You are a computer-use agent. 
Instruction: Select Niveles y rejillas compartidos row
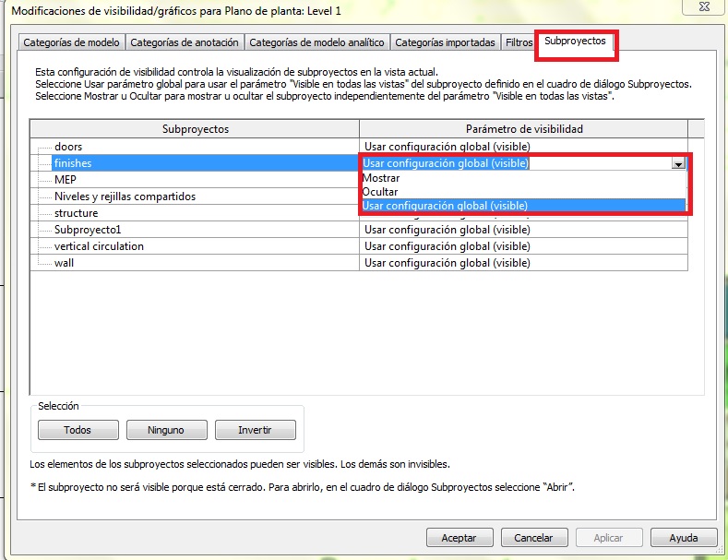125,197
